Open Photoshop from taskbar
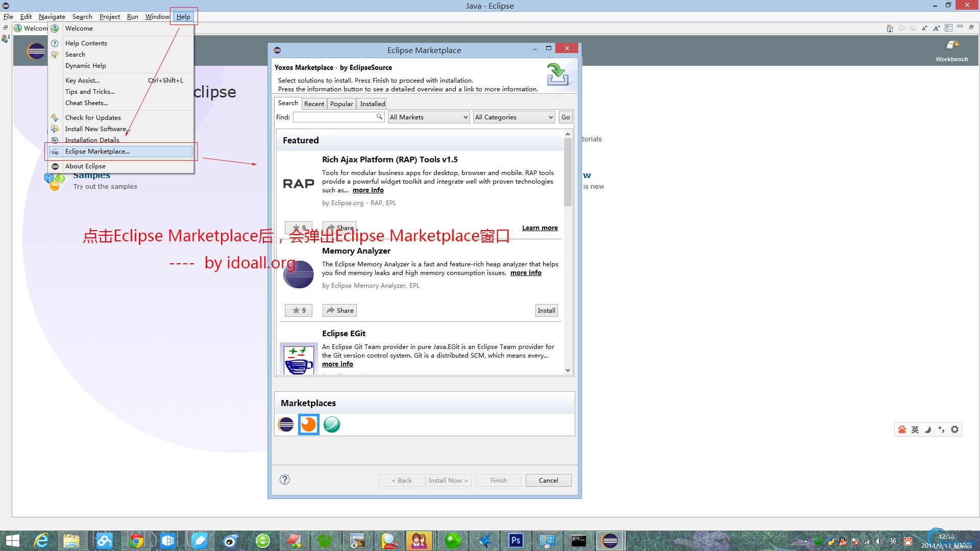This screenshot has height=551, width=980. [516, 541]
